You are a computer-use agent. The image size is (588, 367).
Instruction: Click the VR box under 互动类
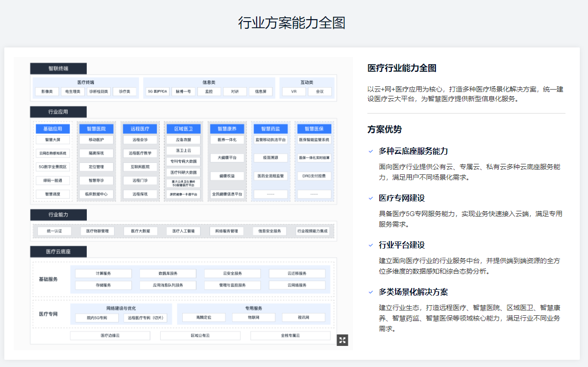294,92
